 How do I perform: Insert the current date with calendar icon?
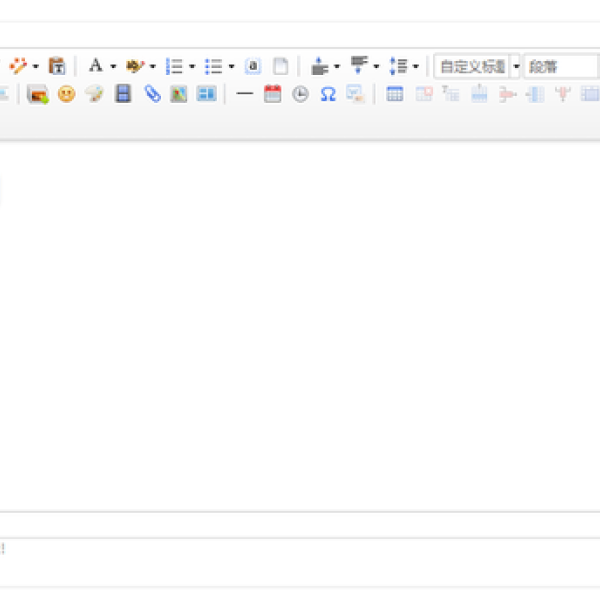[272, 94]
